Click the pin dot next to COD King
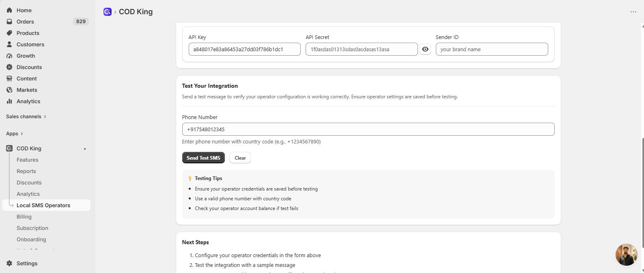 tap(85, 149)
